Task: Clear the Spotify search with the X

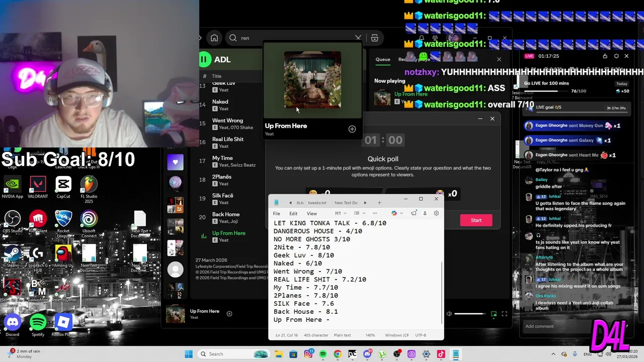Action: point(358,38)
